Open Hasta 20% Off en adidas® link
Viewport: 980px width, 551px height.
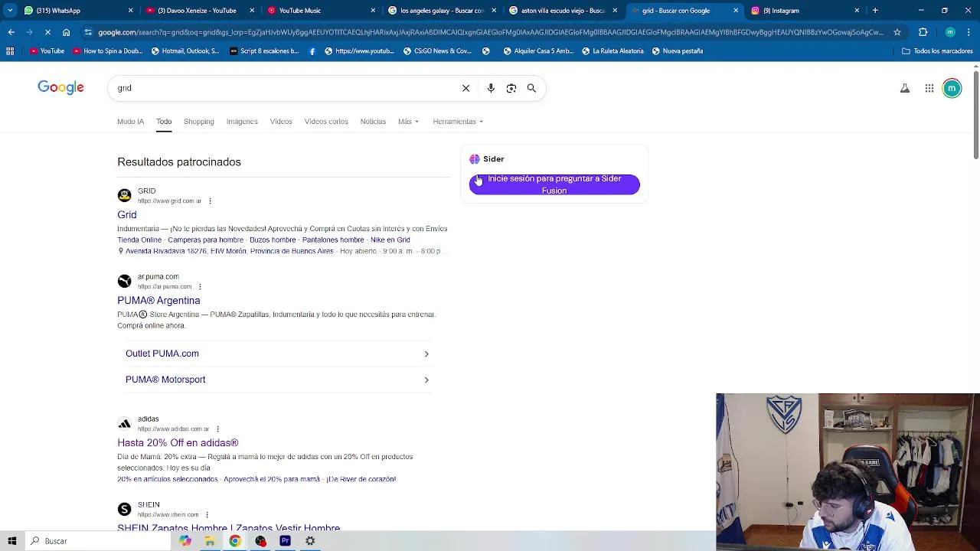click(178, 443)
